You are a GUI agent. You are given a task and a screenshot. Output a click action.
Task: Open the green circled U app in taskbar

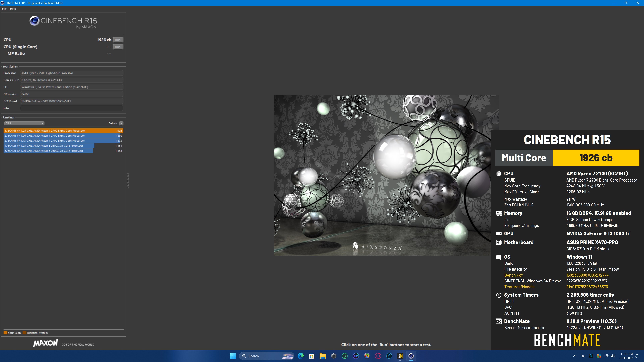click(x=344, y=356)
